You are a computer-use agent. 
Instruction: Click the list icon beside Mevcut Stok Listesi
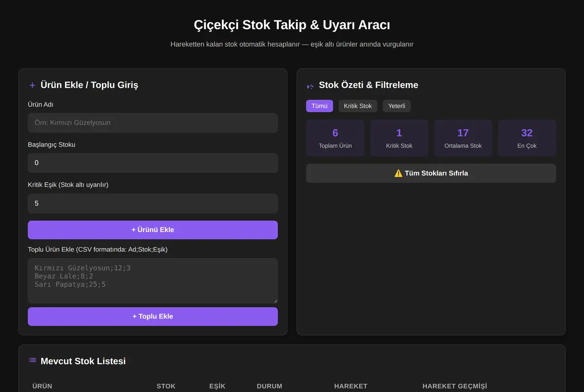point(33,360)
